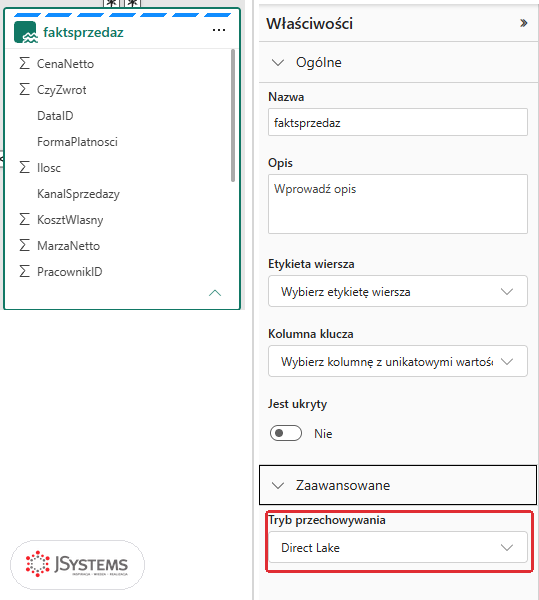This screenshot has height=600, width=539.
Task: Click into the Nazwa text field
Action: click(x=398, y=122)
